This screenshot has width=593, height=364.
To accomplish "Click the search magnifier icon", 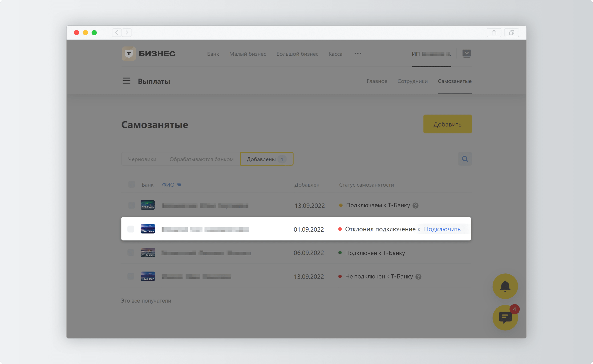I will tap(465, 159).
